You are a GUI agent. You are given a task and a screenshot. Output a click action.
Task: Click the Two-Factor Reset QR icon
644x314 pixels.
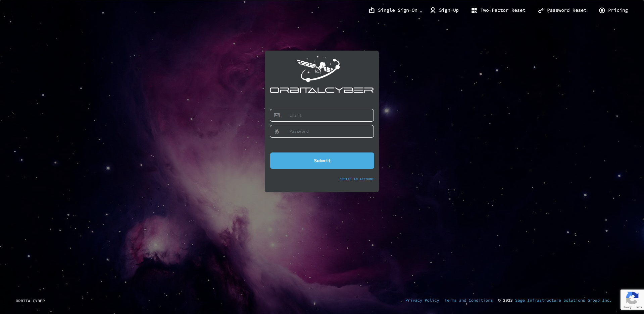(474, 10)
